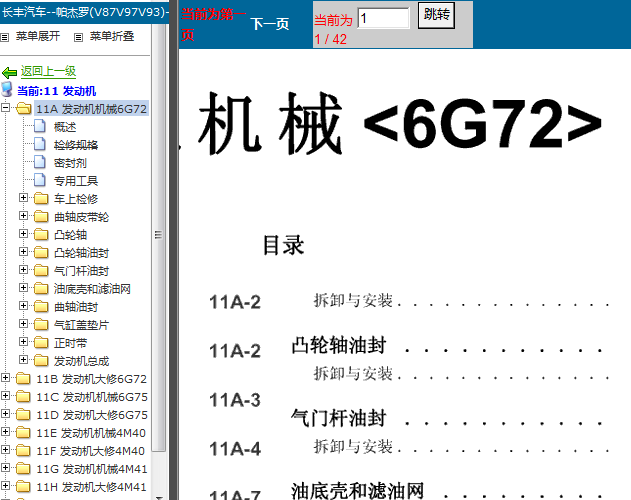Expand the 车上检修 folder node

[23, 198]
